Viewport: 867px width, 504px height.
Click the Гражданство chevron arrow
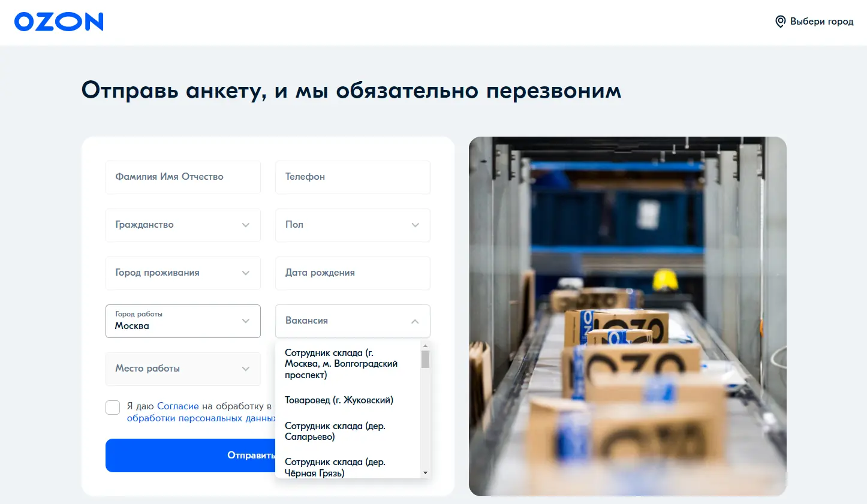(245, 225)
